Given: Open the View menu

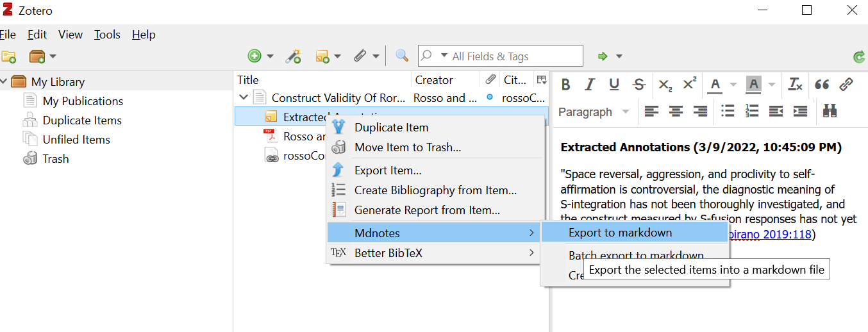Looking at the screenshot, I should tap(71, 35).
